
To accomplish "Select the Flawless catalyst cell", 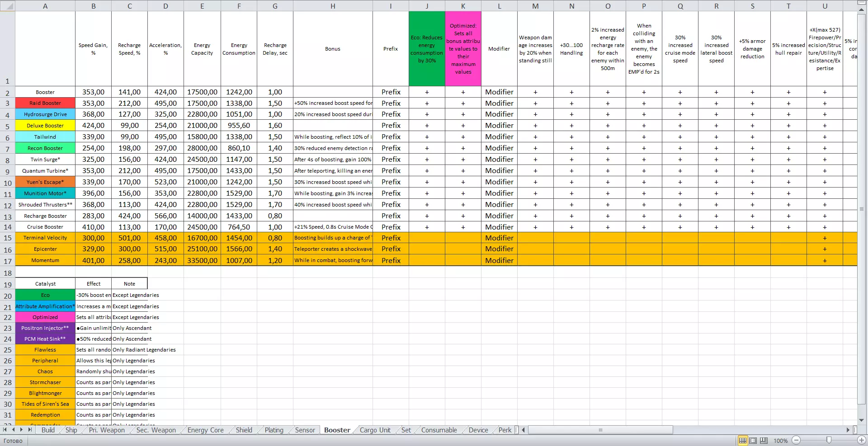I will pos(45,350).
